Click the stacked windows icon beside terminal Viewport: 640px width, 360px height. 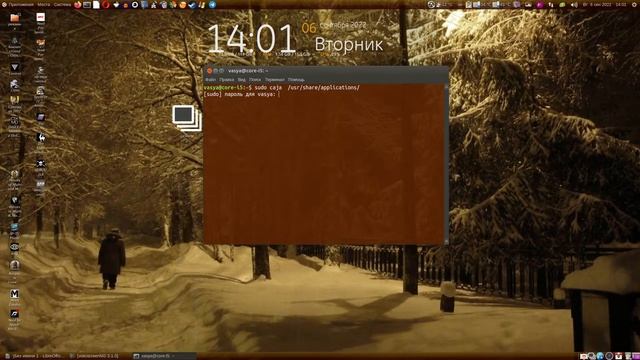click(x=187, y=118)
